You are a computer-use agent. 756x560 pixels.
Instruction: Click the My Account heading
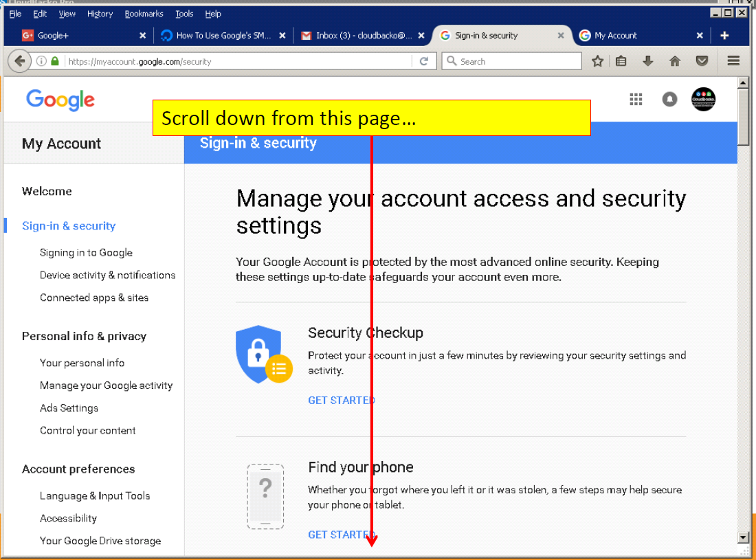(x=61, y=144)
